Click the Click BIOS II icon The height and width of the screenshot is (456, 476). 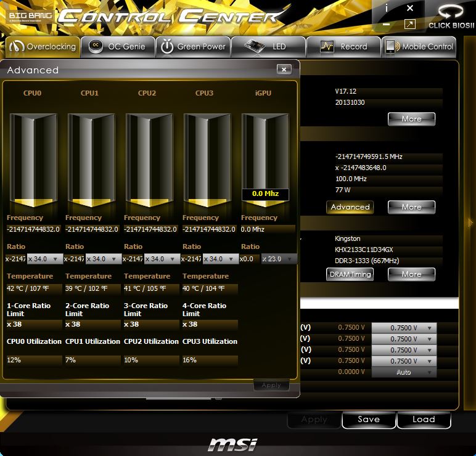point(451,17)
